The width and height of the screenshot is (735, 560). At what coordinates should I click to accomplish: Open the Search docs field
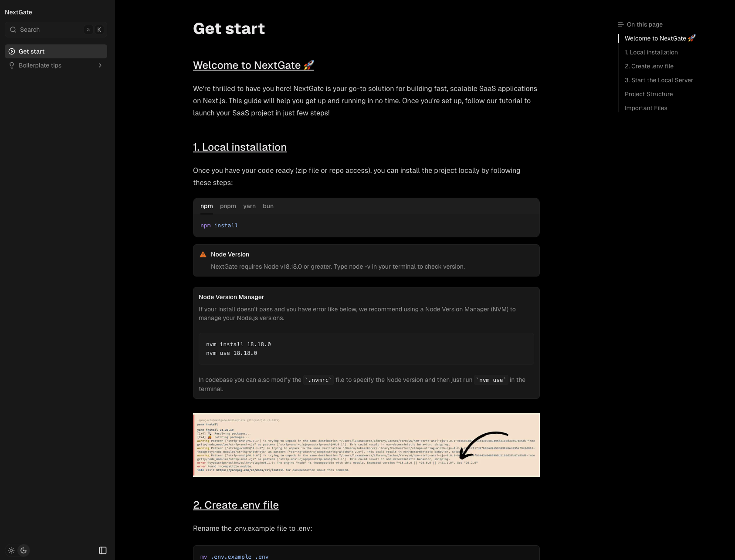coord(56,30)
